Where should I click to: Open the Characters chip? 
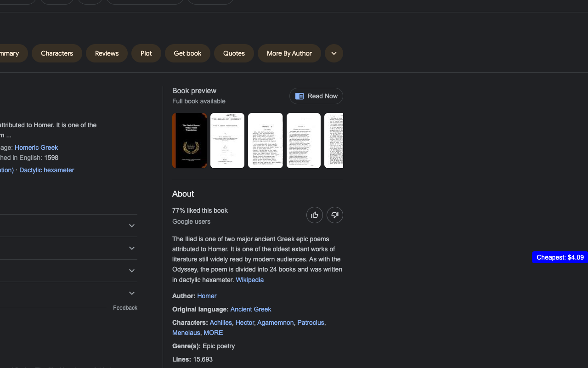pyautogui.click(x=57, y=53)
